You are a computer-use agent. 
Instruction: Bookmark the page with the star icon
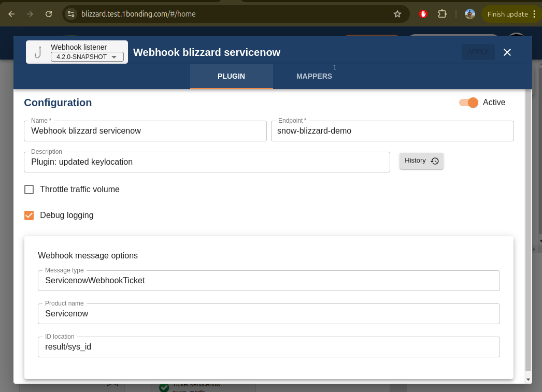coord(397,14)
